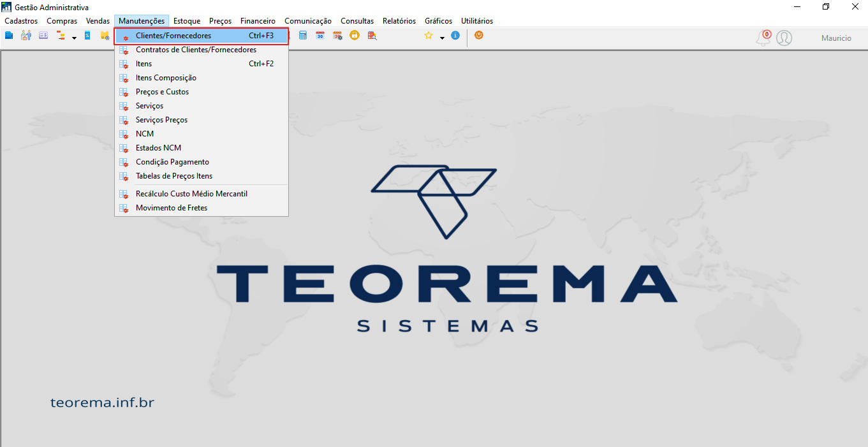Open the Relatórios menu
The height and width of the screenshot is (447, 868).
coord(399,21)
